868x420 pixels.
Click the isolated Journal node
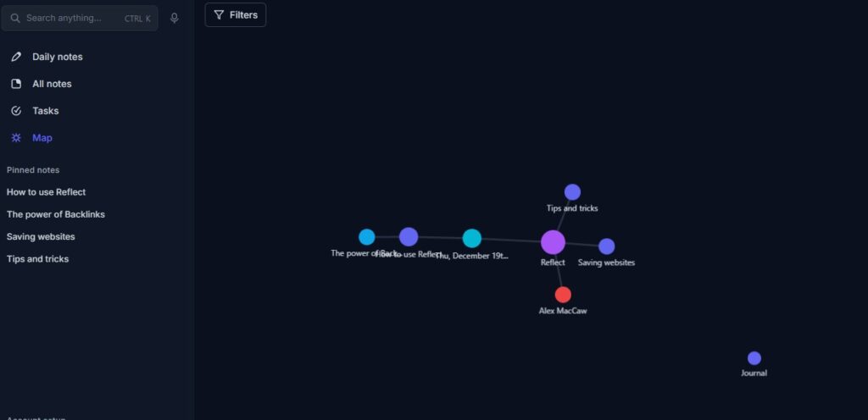[754, 358]
